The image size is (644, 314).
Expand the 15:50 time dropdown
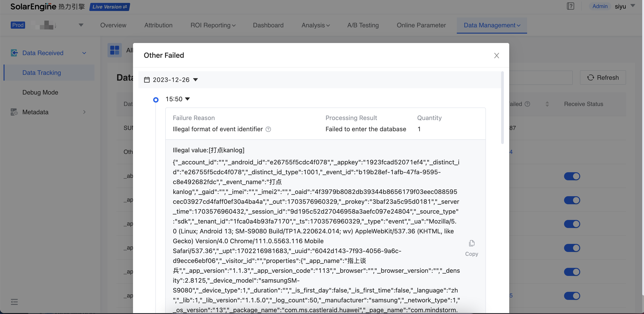[x=187, y=99]
